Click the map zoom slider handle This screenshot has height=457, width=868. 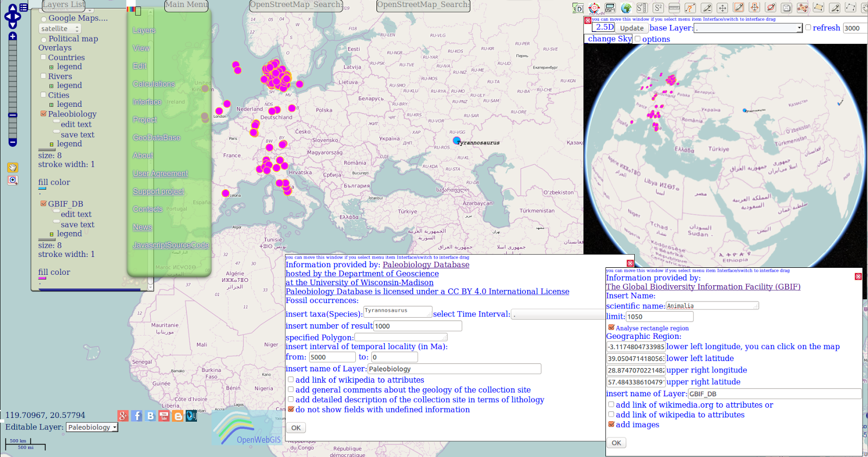click(x=12, y=115)
